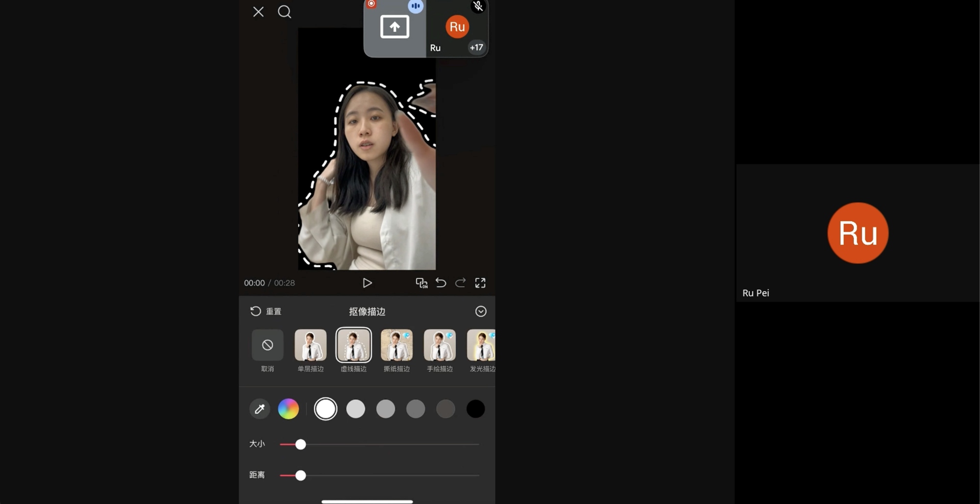
Task: Select 取消 to remove outline
Action: 268,345
